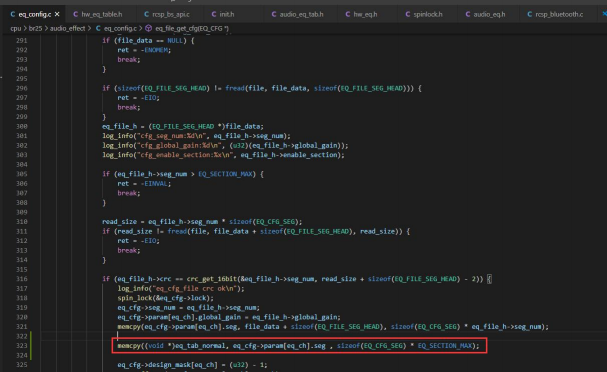This screenshot has width=607, height=372.
Task: Click the opening brace ending line 316
Action: tap(489, 279)
